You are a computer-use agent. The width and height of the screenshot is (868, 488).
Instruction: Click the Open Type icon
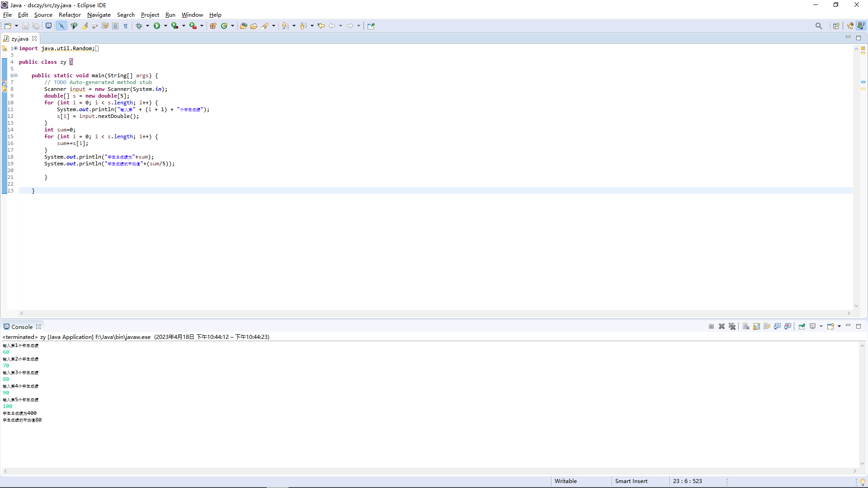(x=243, y=26)
